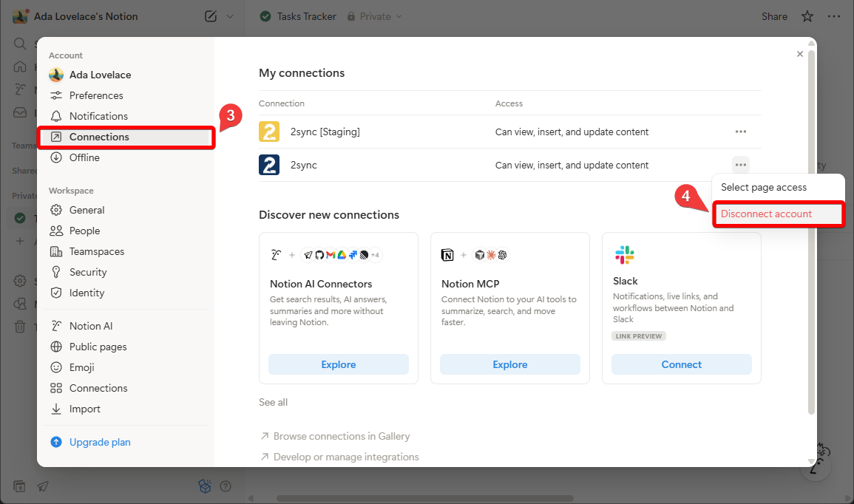Click the Identity shield icon
The image size is (854, 504).
pos(56,293)
